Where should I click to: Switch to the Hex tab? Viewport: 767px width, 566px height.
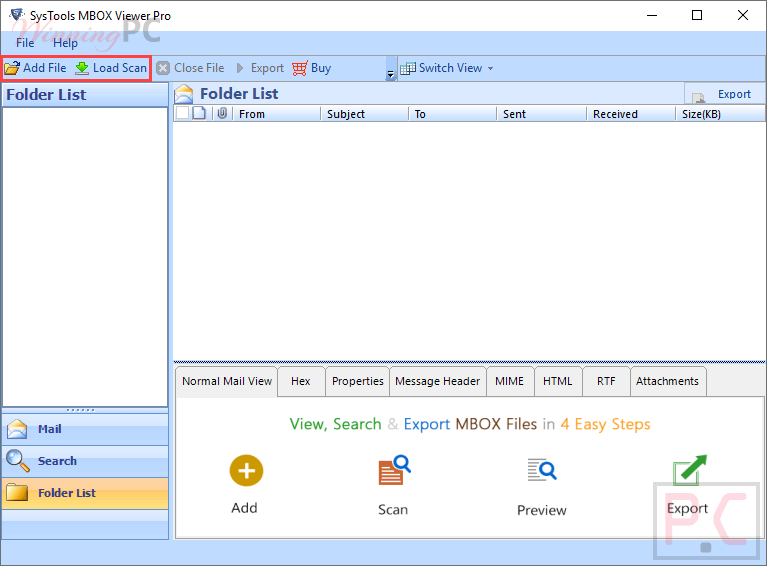pos(301,381)
